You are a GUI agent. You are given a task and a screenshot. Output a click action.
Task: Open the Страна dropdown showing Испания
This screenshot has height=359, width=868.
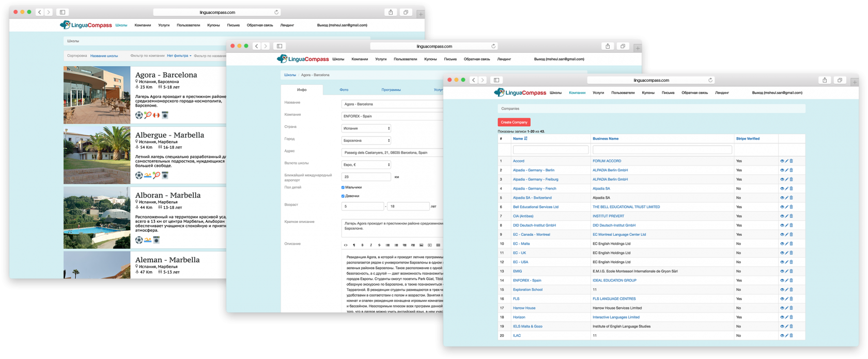[x=366, y=128]
